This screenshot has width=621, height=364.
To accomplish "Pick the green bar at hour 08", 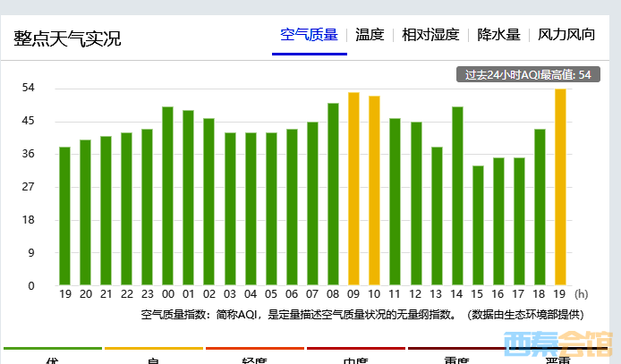I will click(333, 194).
